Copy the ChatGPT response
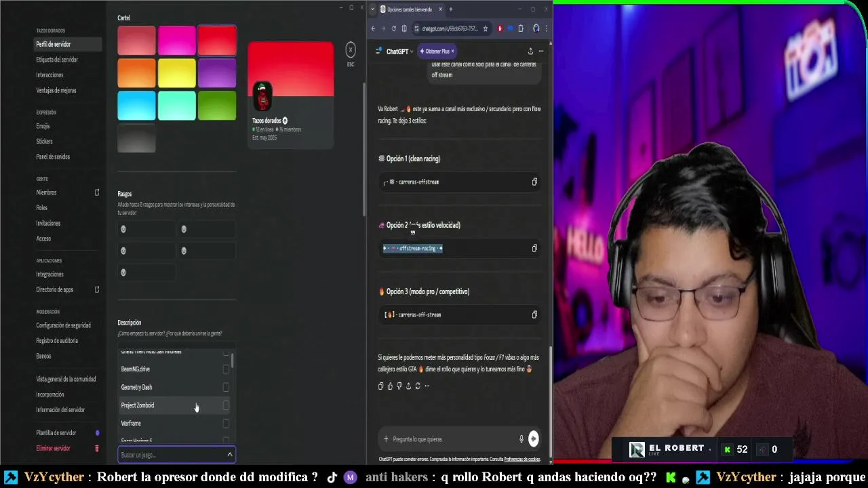Viewport: 868px width, 488px height. (x=380, y=386)
